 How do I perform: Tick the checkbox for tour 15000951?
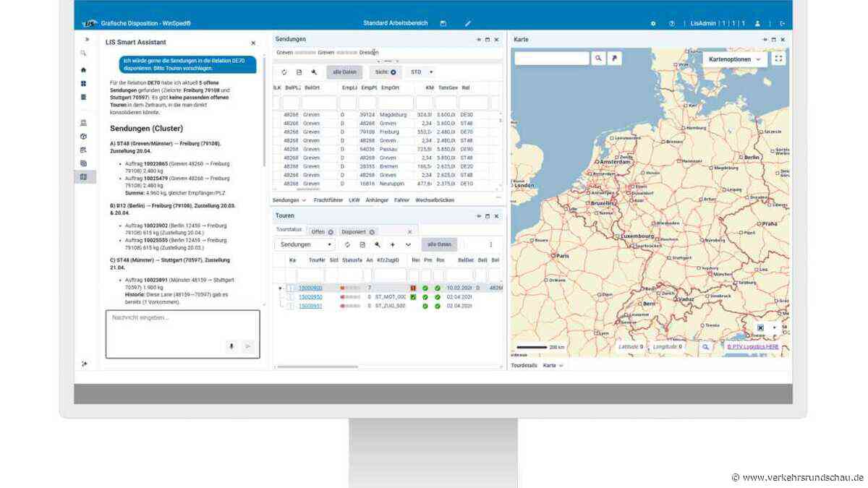click(x=291, y=306)
